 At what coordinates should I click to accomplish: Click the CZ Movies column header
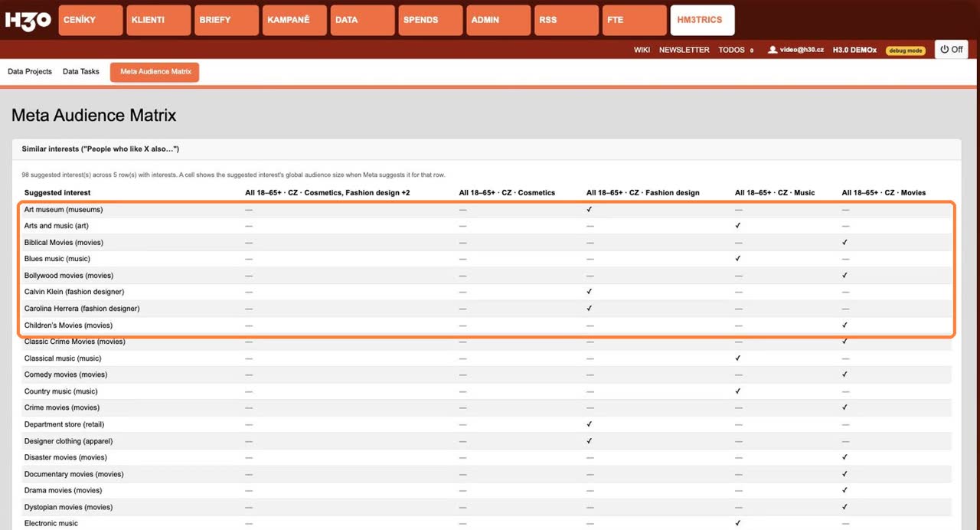(884, 193)
